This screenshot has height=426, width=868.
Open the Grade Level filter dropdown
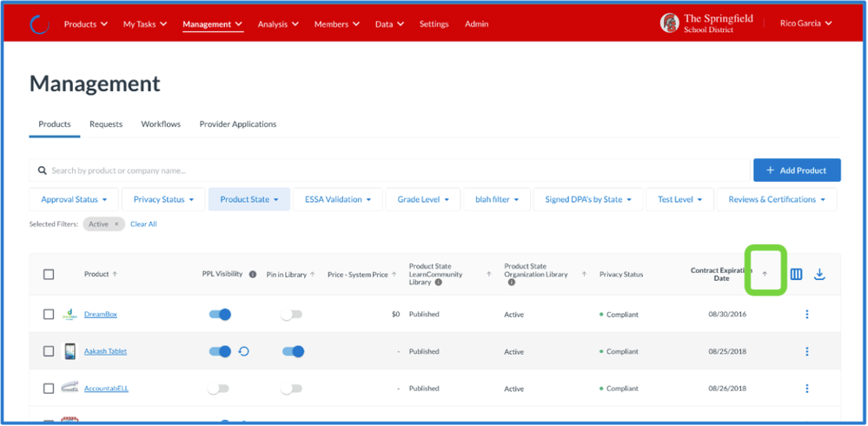point(423,199)
